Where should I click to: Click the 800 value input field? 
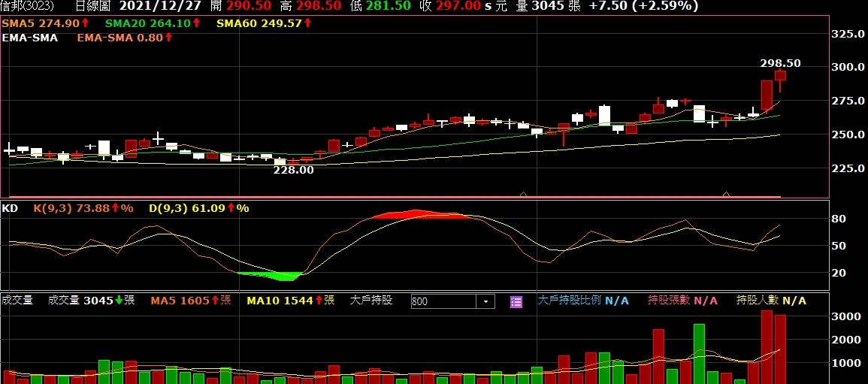tap(444, 301)
